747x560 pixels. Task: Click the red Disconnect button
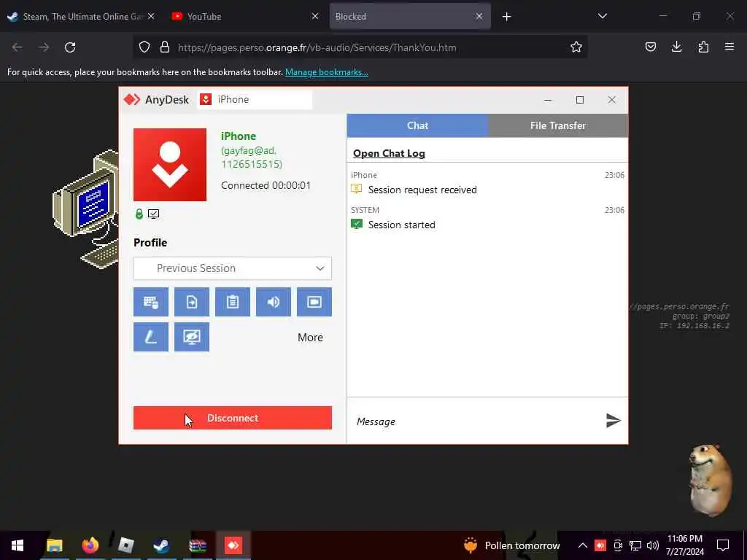pyautogui.click(x=233, y=418)
